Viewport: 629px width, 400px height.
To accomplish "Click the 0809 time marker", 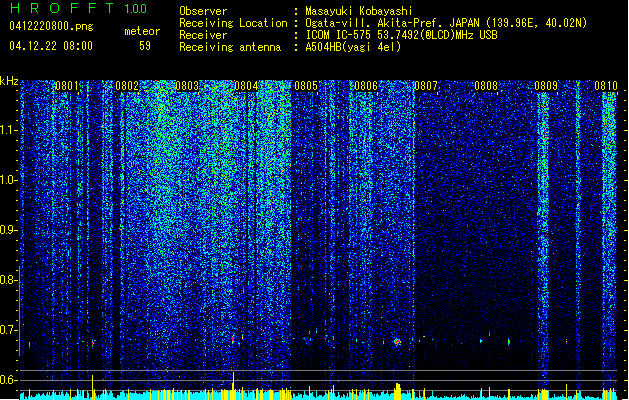I will pyautogui.click(x=546, y=86).
